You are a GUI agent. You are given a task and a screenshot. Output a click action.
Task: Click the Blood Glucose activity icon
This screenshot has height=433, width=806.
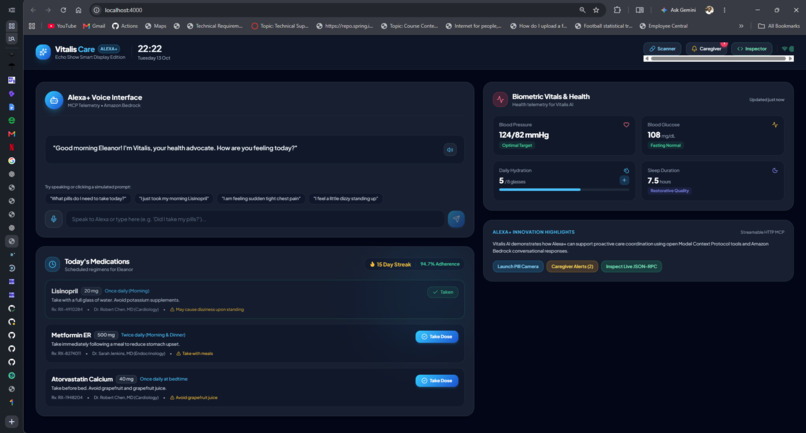click(775, 125)
